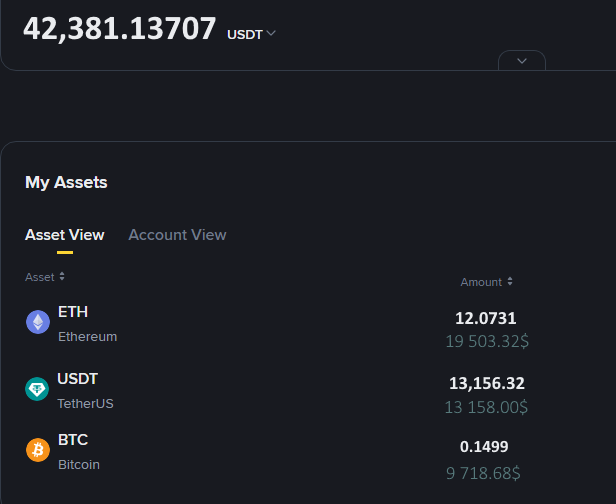Click the Bitcoin value 9 718.68$
This screenshot has width=616, height=504.
coord(483,473)
